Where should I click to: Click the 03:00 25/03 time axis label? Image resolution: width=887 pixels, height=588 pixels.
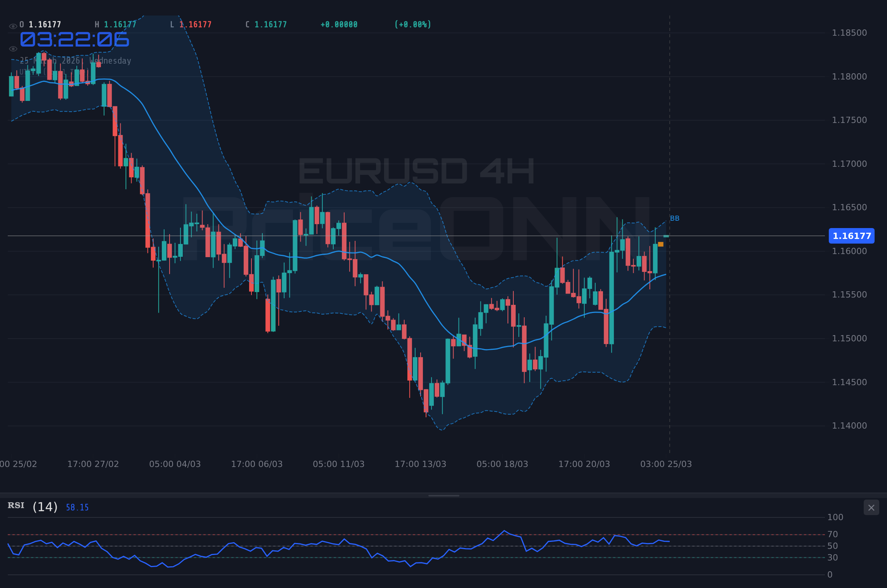point(667,463)
